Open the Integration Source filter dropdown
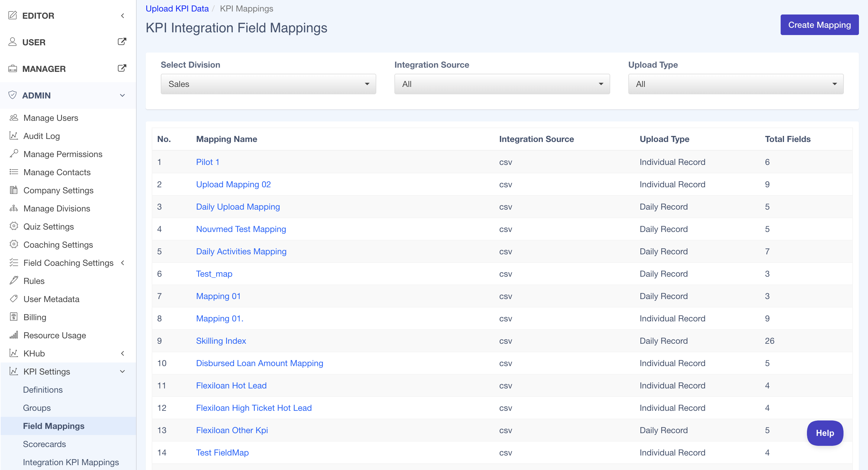The image size is (868, 470). (x=502, y=84)
